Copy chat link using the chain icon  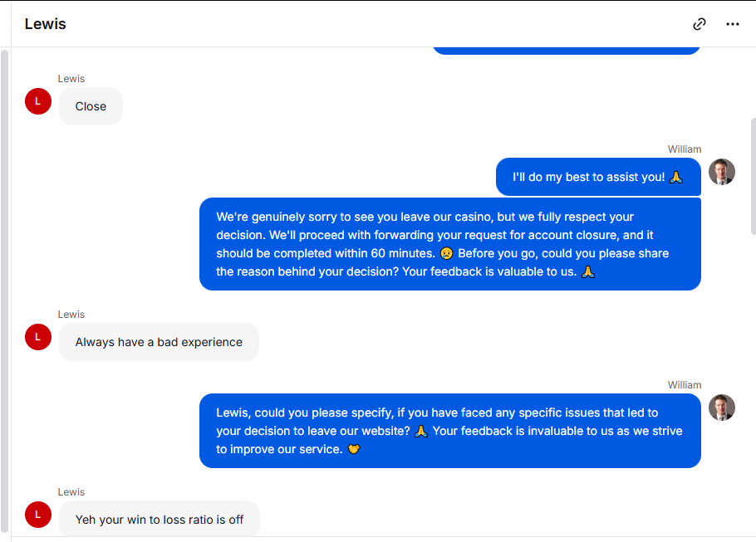[700, 24]
